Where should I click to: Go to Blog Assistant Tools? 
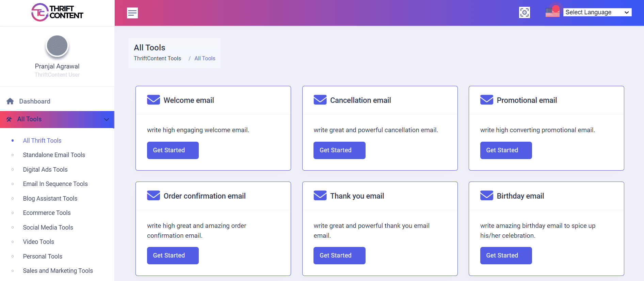(x=50, y=199)
